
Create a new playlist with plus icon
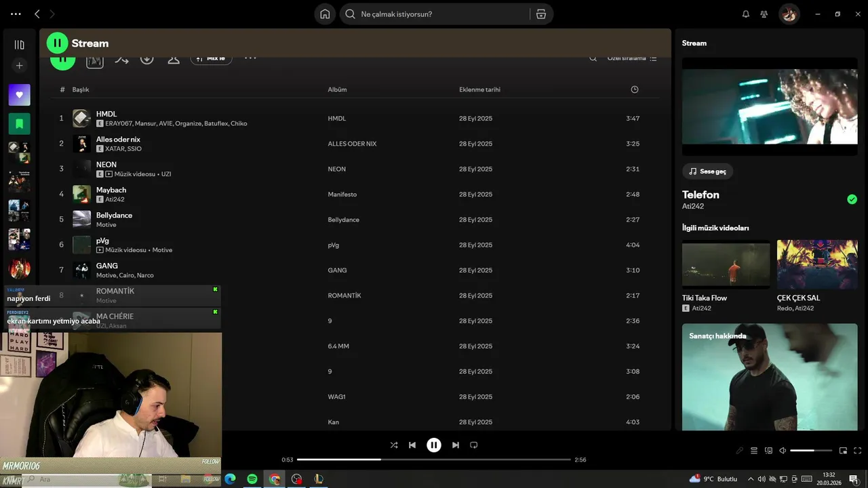pyautogui.click(x=19, y=66)
